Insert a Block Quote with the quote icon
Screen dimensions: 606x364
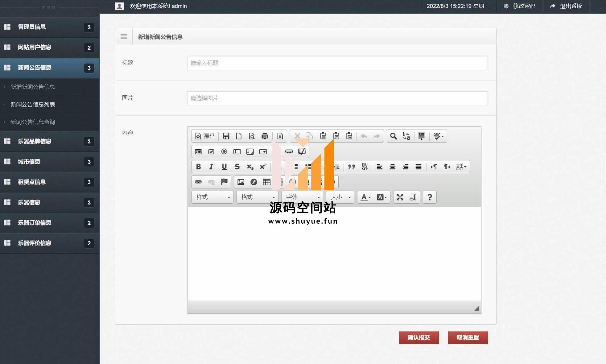(x=351, y=167)
